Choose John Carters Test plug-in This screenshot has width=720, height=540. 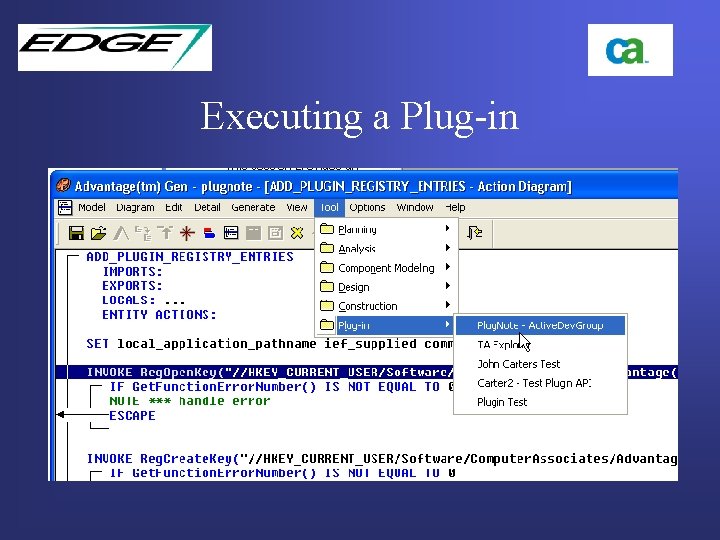540,364
